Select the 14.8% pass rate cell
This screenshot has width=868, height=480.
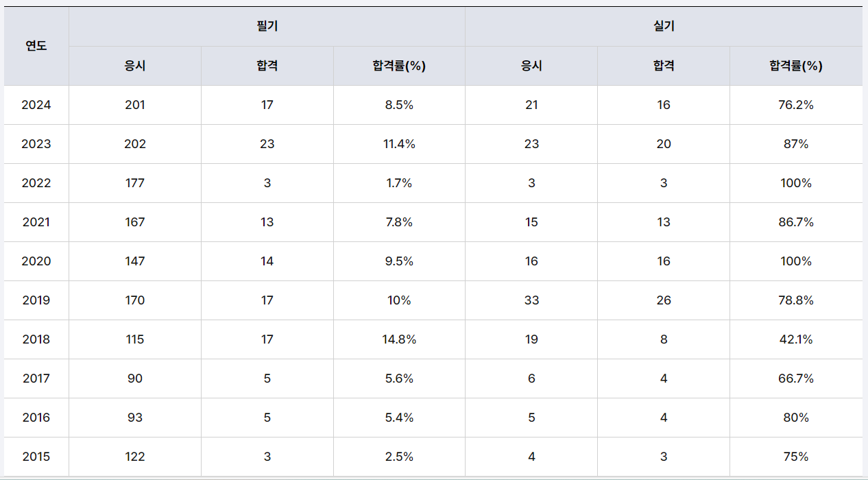click(x=399, y=339)
